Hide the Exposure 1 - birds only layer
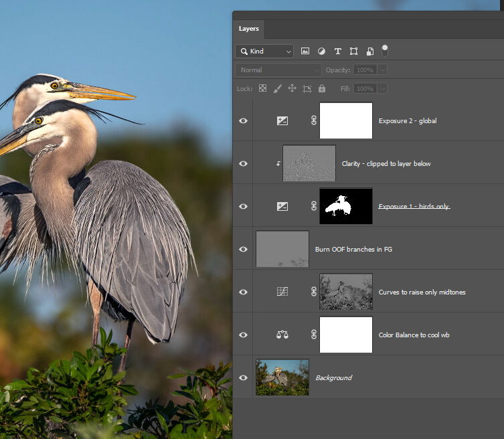The image size is (504, 439). pos(244,206)
